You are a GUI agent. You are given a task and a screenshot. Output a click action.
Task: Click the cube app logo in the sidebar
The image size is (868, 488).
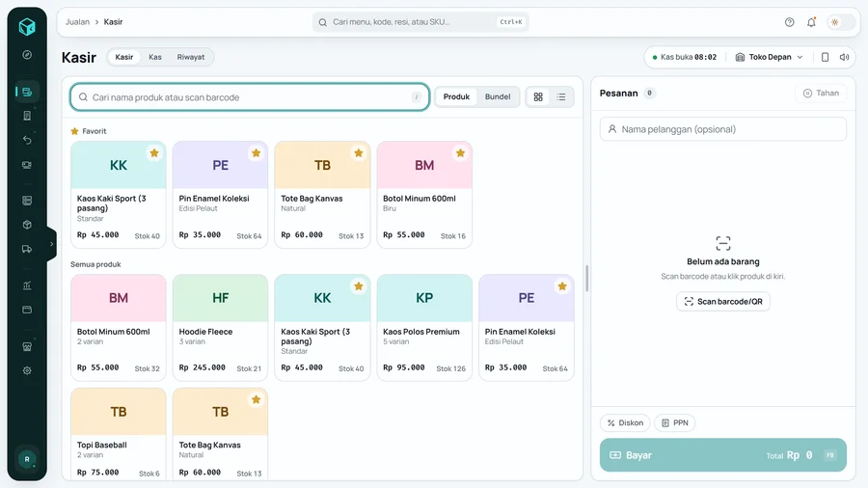[x=27, y=26]
